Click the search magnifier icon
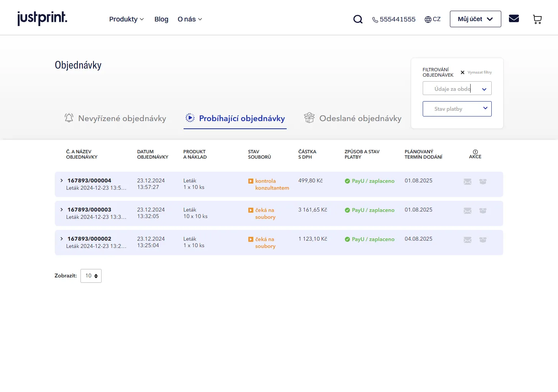This screenshot has width=558, height=392. pos(358,19)
